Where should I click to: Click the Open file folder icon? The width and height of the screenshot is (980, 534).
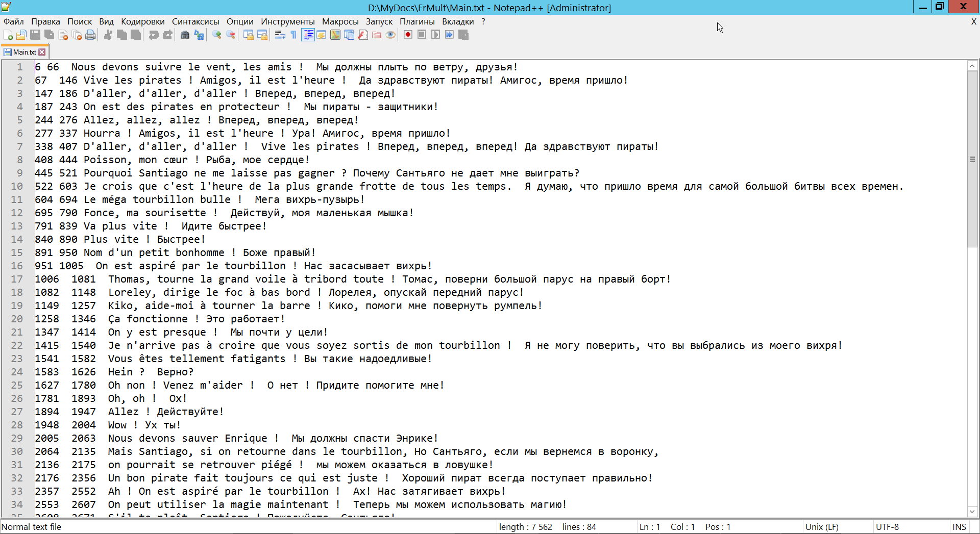pyautogui.click(x=21, y=35)
